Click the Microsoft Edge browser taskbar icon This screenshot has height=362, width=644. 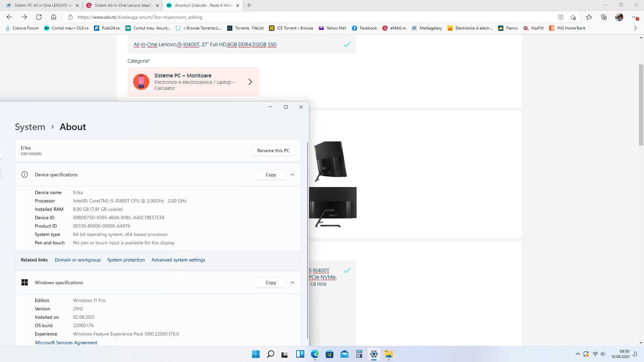tap(315, 354)
